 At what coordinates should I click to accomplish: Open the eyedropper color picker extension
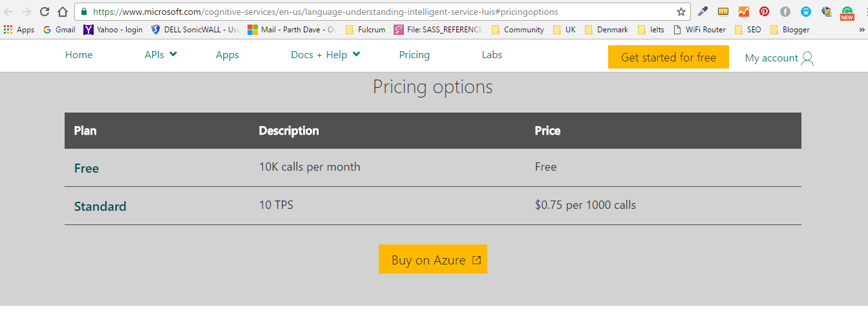(x=703, y=12)
